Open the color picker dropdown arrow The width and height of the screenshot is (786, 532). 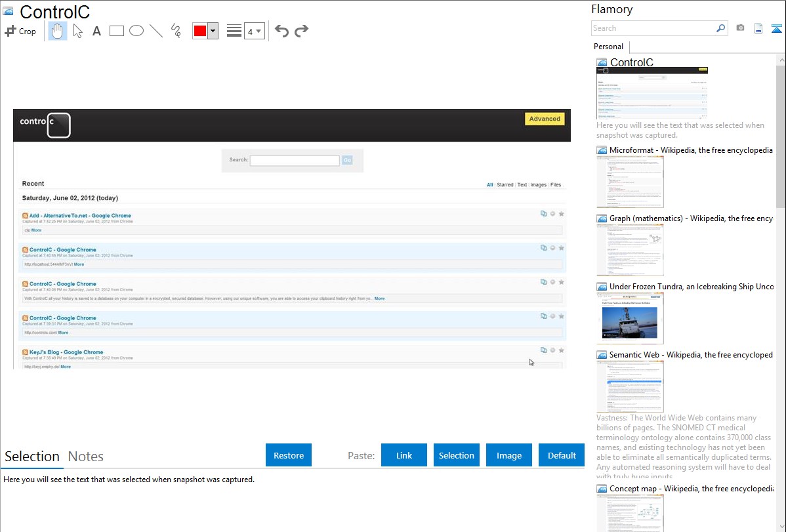[x=213, y=31]
